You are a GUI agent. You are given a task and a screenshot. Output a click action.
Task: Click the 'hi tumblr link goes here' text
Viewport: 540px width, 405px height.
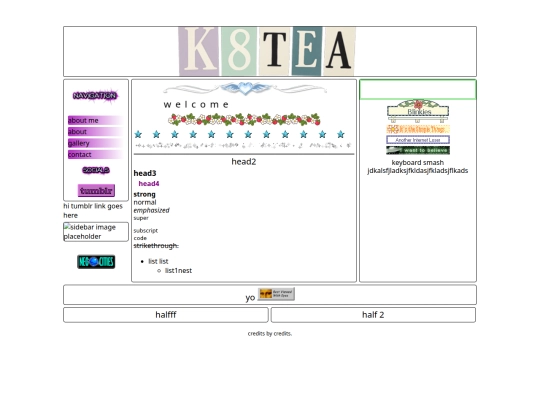click(x=93, y=210)
